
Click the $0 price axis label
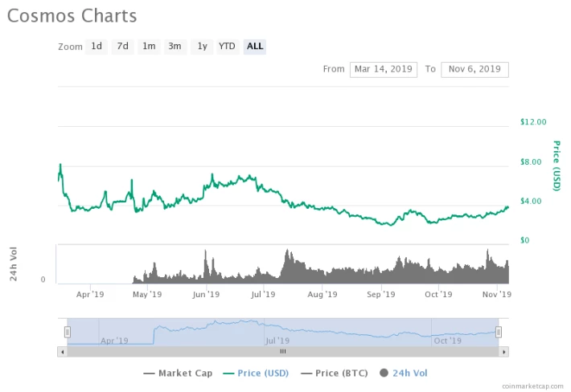[524, 240]
